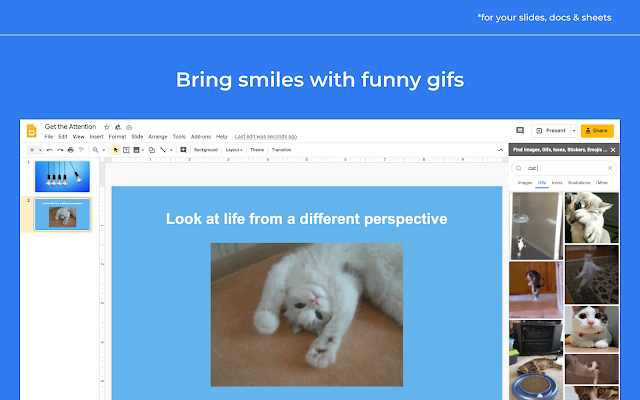Click the Background toolbar button
Screen dimensions: 640x400
pos(206,150)
